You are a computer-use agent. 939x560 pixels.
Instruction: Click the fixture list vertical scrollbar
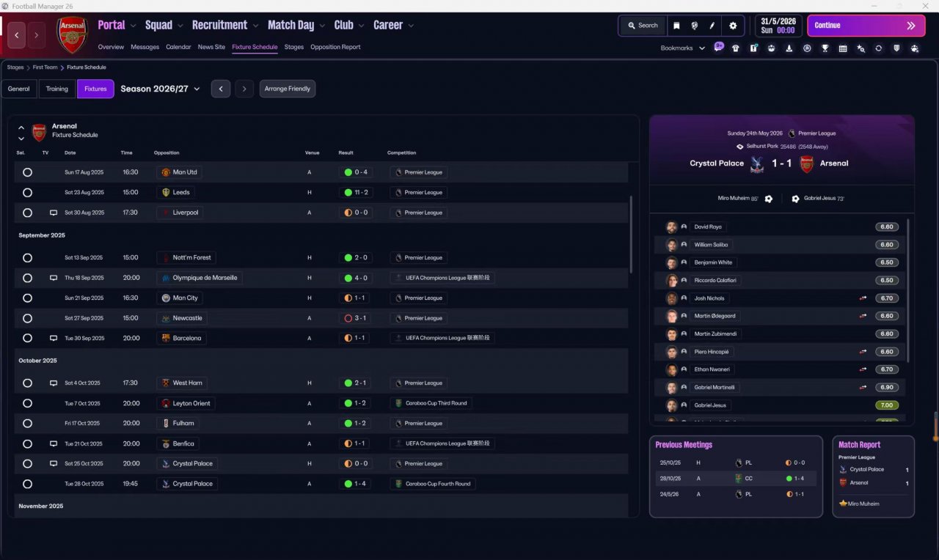pyautogui.click(x=631, y=235)
